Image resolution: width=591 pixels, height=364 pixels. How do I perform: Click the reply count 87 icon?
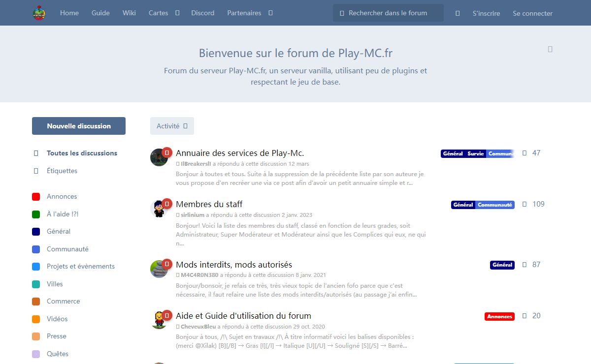coord(525,265)
